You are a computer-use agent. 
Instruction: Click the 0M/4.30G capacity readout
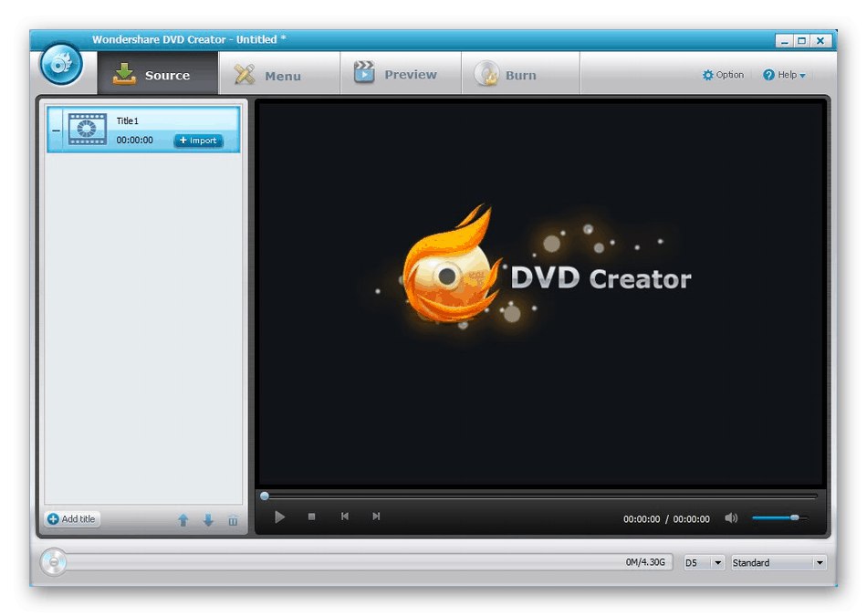645,562
